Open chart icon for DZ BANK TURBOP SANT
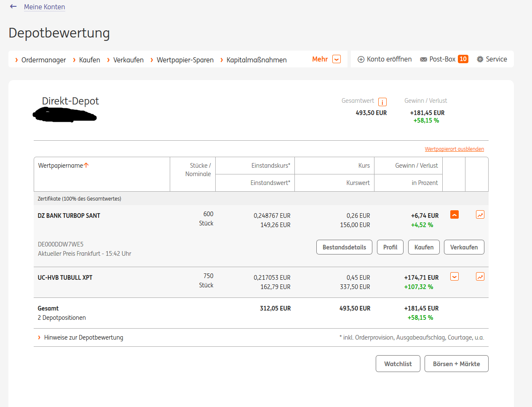This screenshot has height=407, width=532. tap(480, 215)
